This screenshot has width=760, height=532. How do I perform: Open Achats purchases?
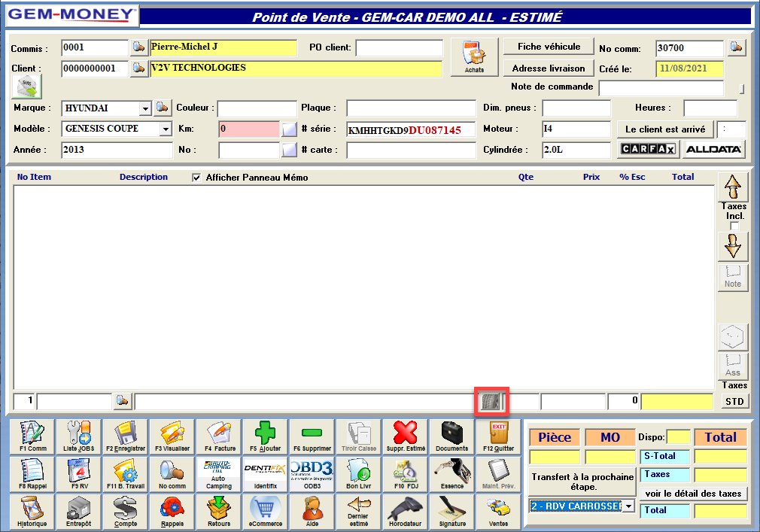click(474, 56)
